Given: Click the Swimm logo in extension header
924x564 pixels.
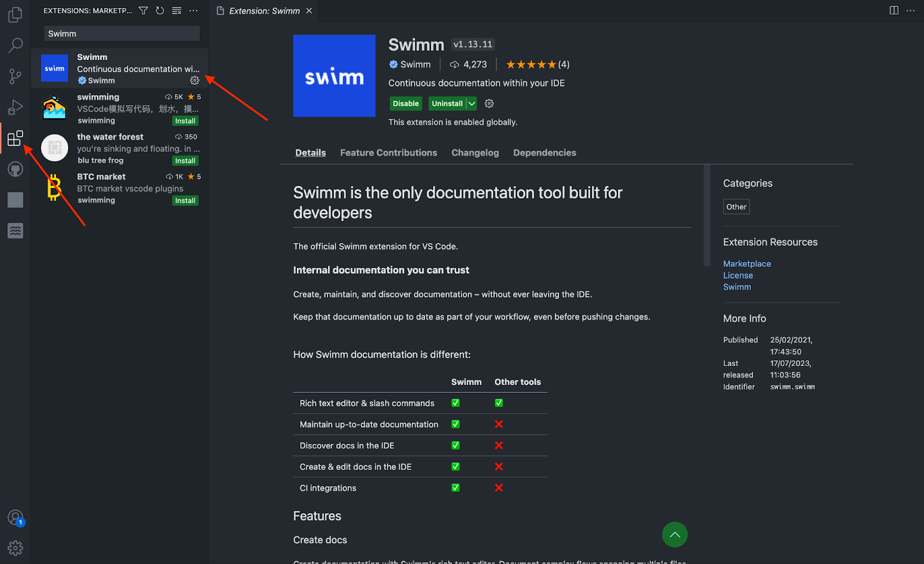Looking at the screenshot, I should [x=334, y=76].
